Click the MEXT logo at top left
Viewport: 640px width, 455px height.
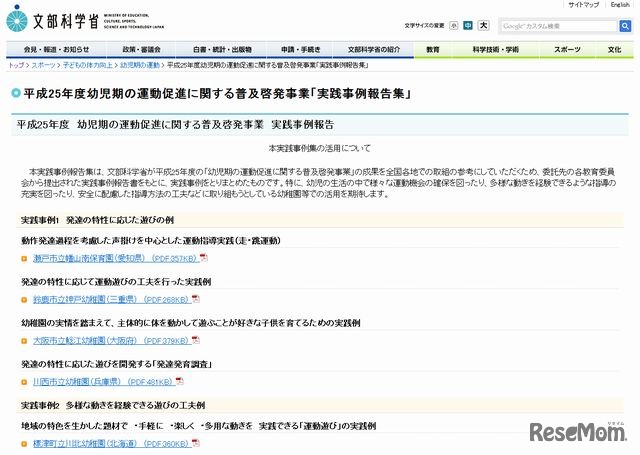click(x=85, y=20)
